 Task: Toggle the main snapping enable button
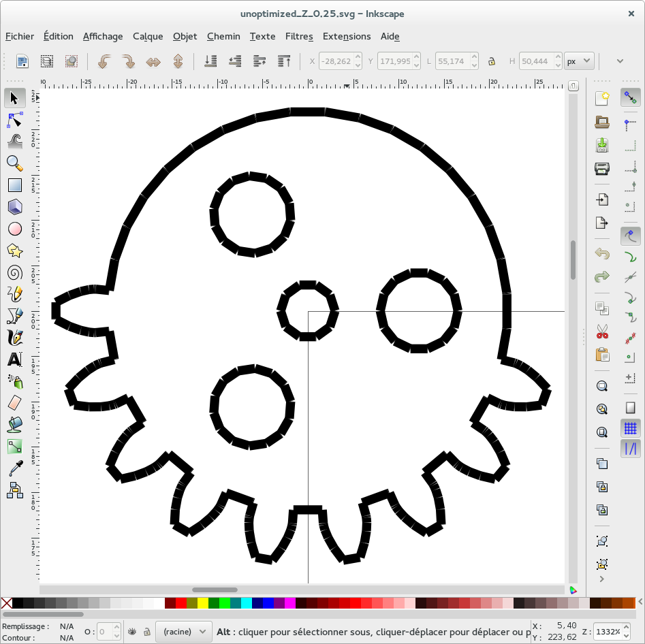coord(631,97)
